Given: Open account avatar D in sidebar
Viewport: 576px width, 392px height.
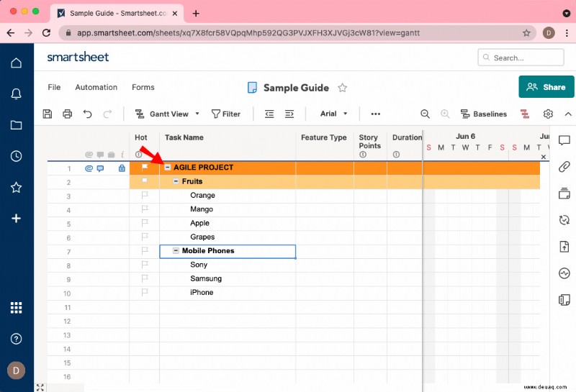Looking at the screenshot, I should (x=16, y=370).
